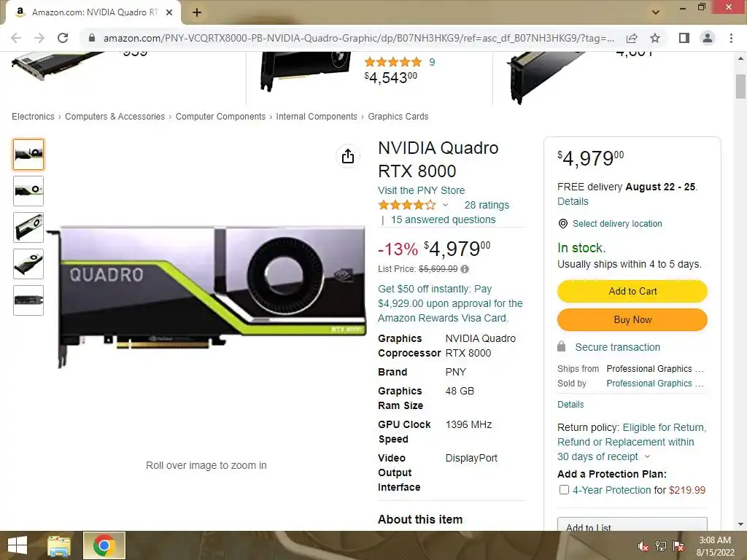The height and width of the screenshot is (560, 747).
Task: Open the Chrome profile icon
Action: [x=708, y=38]
